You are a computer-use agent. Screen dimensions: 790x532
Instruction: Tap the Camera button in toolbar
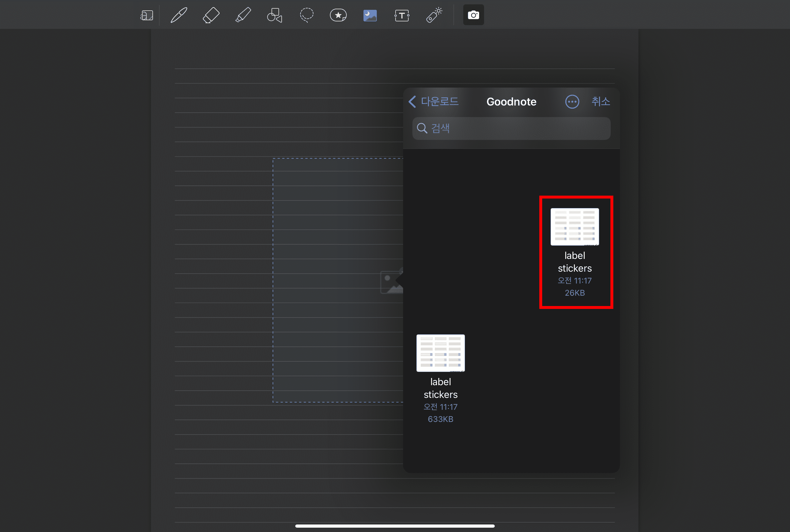tap(474, 15)
